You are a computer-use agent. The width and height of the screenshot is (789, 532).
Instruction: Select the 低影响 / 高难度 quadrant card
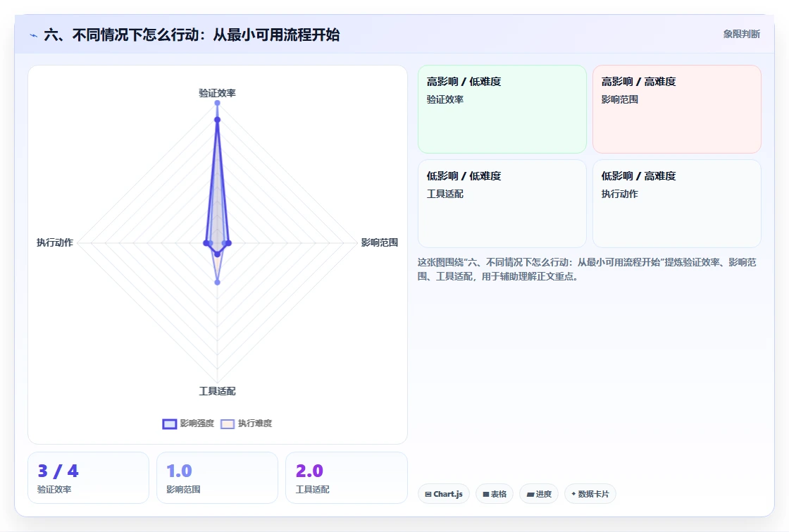(677, 204)
